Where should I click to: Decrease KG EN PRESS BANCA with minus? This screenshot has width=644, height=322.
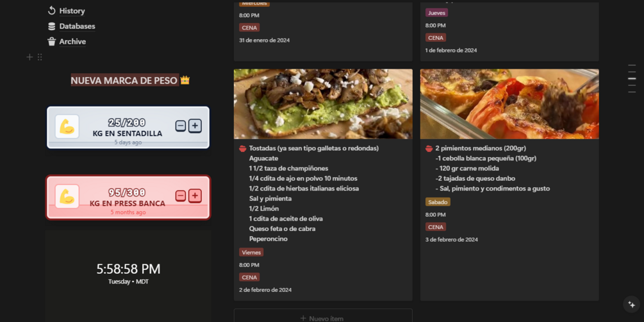click(181, 196)
